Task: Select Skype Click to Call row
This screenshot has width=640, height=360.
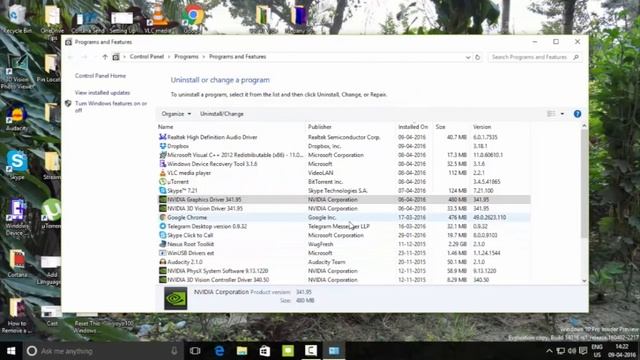Action: pyautogui.click(x=344, y=236)
